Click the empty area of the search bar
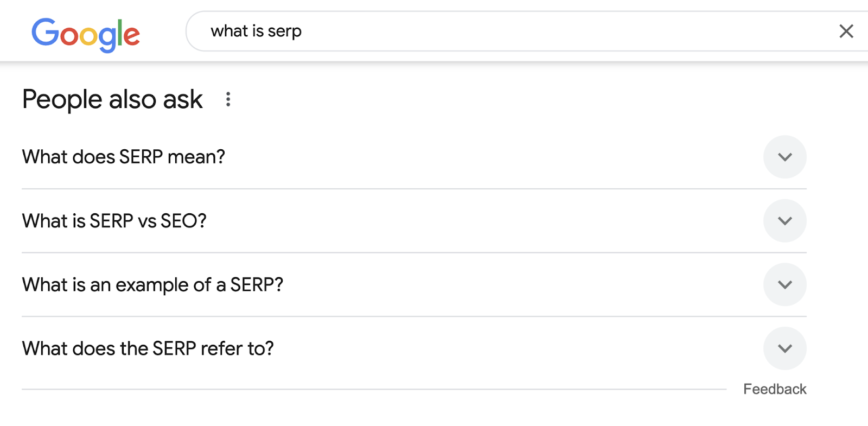The height and width of the screenshot is (426, 868). point(542,31)
